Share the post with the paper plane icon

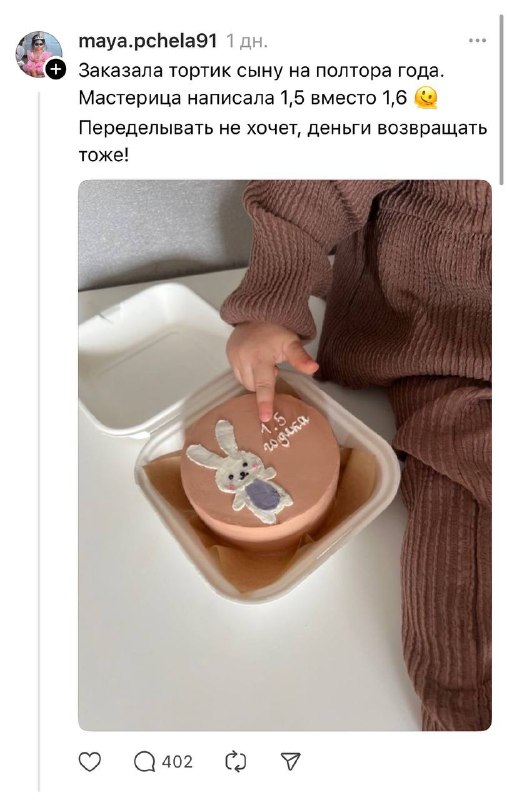click(x=290, y=761)
